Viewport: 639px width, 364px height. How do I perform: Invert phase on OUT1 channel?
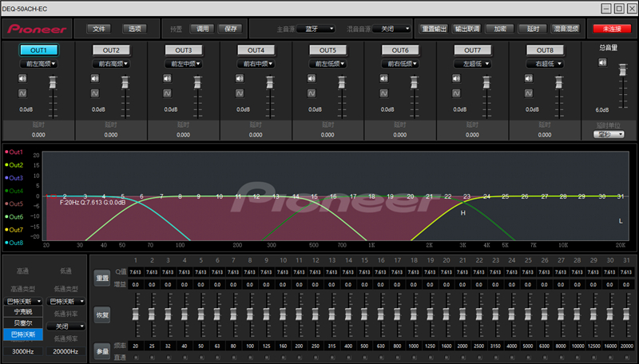pyautogui.click(x=22, y=93)
